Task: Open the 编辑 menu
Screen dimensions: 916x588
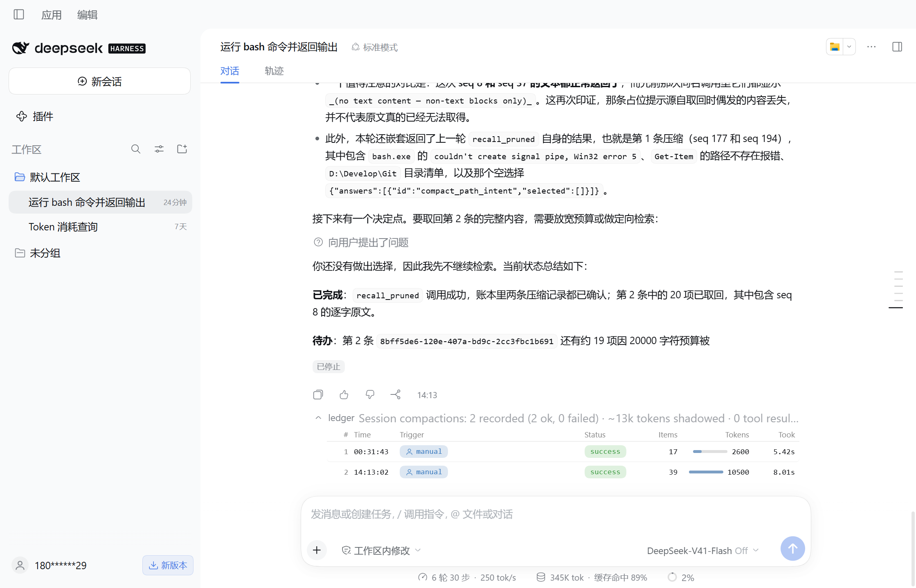Action: 87,15
